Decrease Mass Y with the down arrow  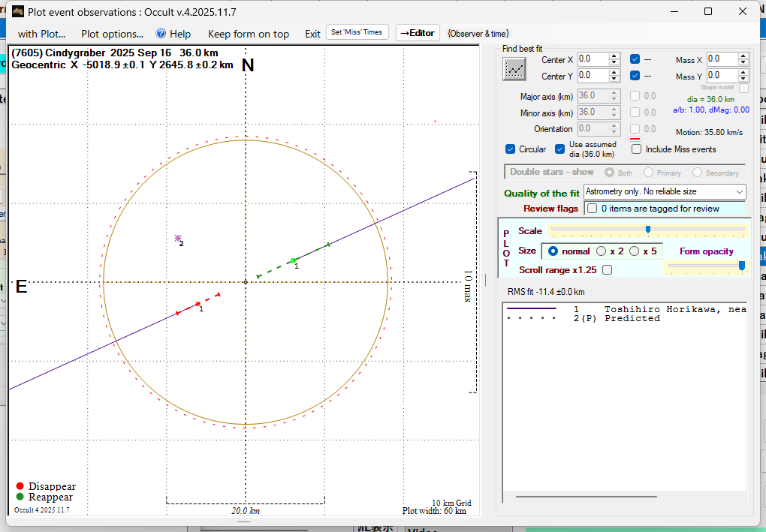click(743, 79)
